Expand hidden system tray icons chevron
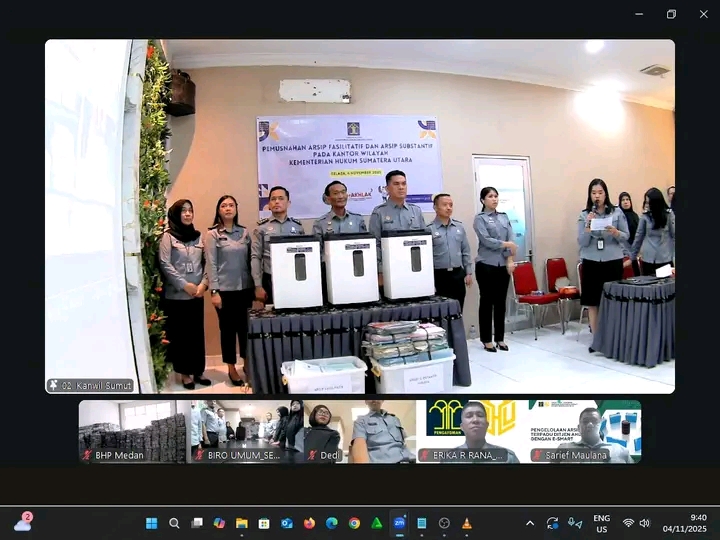 [529, 523]
